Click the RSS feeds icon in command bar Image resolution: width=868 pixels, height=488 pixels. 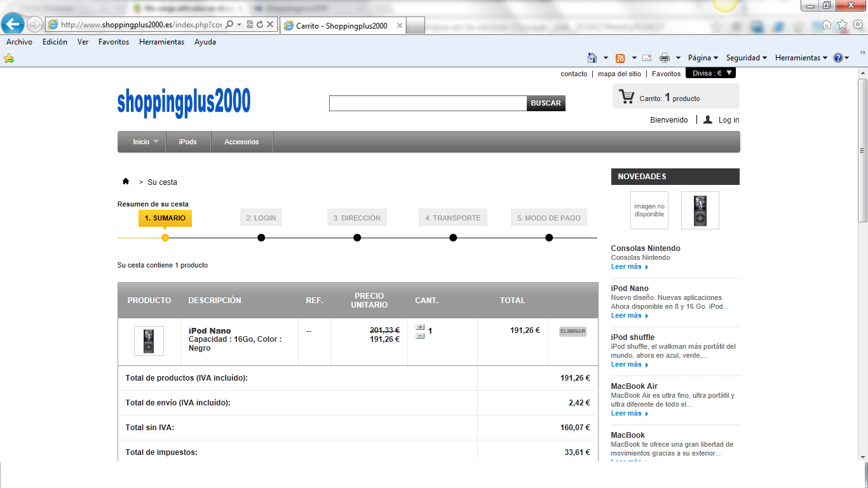[620, 58]
